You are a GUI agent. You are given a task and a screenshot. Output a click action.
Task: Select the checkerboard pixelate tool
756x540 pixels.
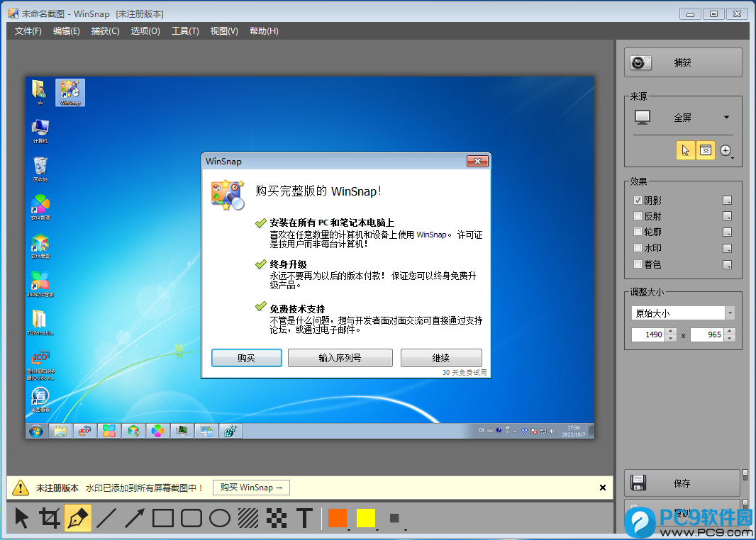[277, 518]
